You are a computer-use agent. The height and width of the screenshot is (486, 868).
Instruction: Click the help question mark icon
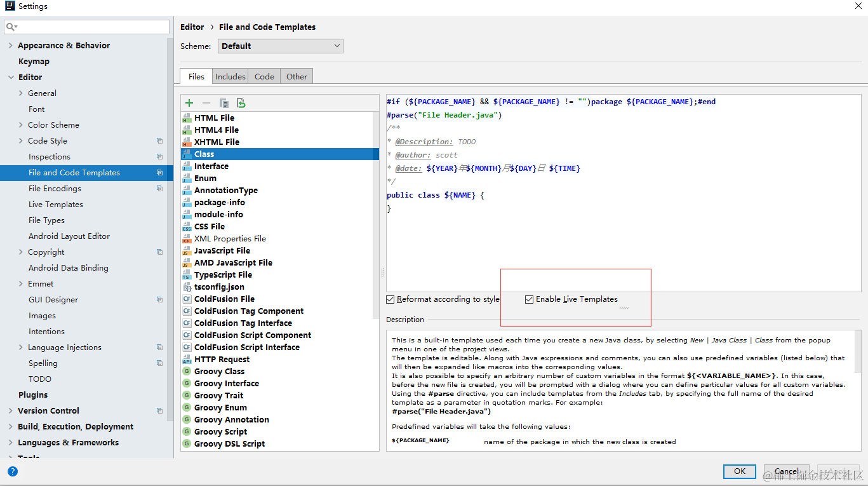tap(13, 471)
